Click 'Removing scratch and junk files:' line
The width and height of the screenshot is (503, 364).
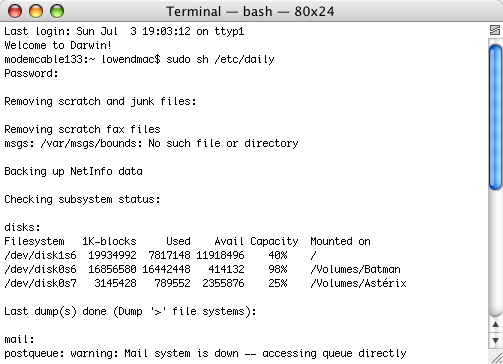[x=100, y=101]
